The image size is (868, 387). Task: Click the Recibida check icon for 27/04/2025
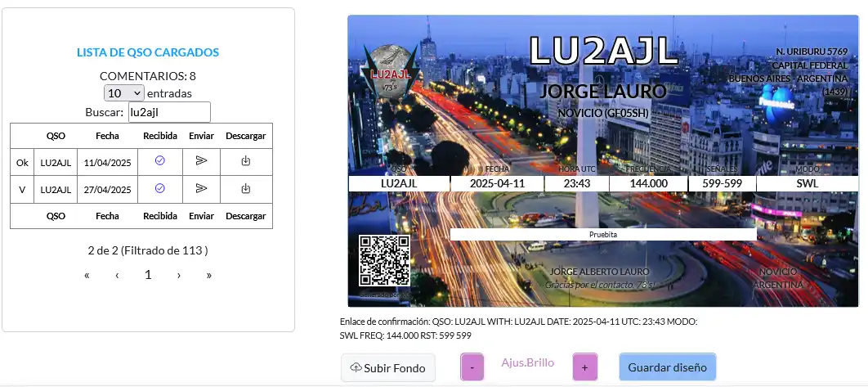[159, 189]
